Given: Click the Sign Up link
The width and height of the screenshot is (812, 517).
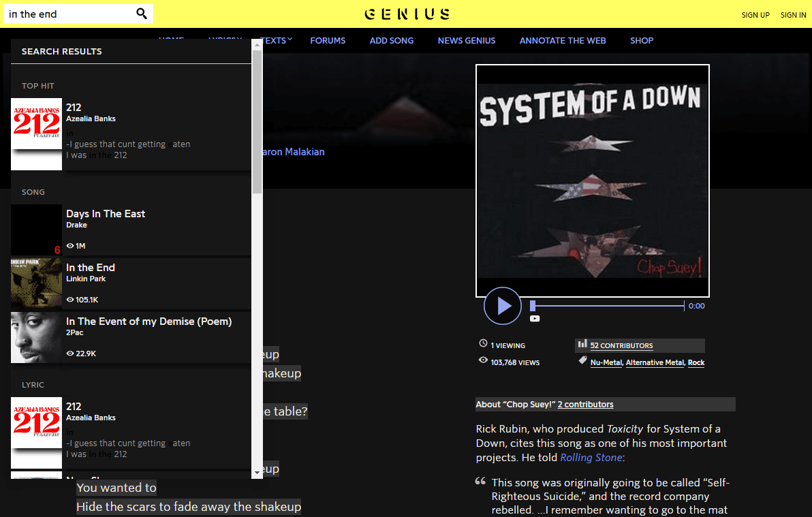Looking at the screenshot, I should point(755,15).
